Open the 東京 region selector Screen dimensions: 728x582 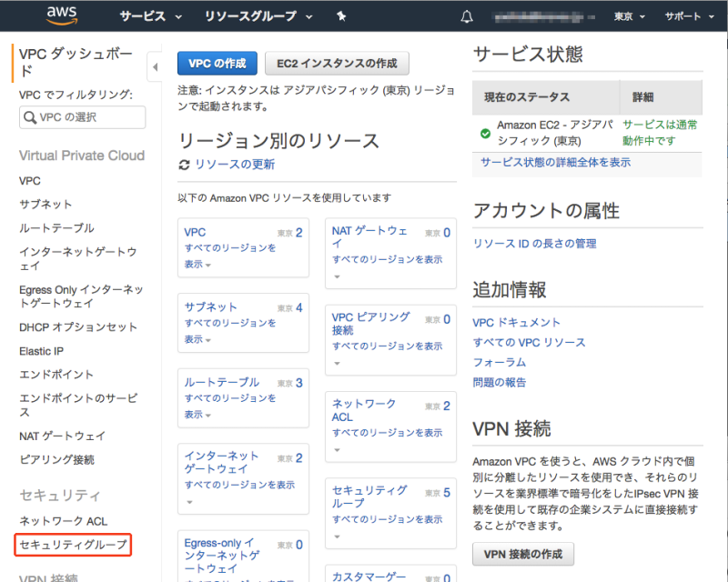click(x=629, y=16)
